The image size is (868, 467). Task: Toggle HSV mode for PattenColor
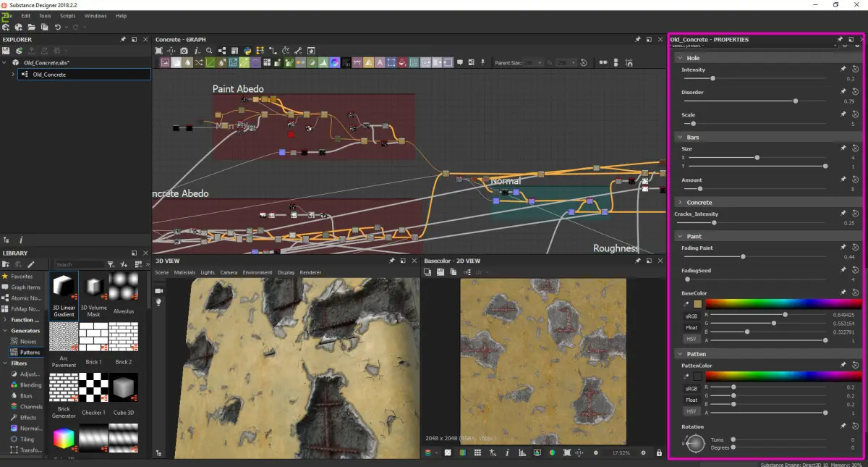692,411
